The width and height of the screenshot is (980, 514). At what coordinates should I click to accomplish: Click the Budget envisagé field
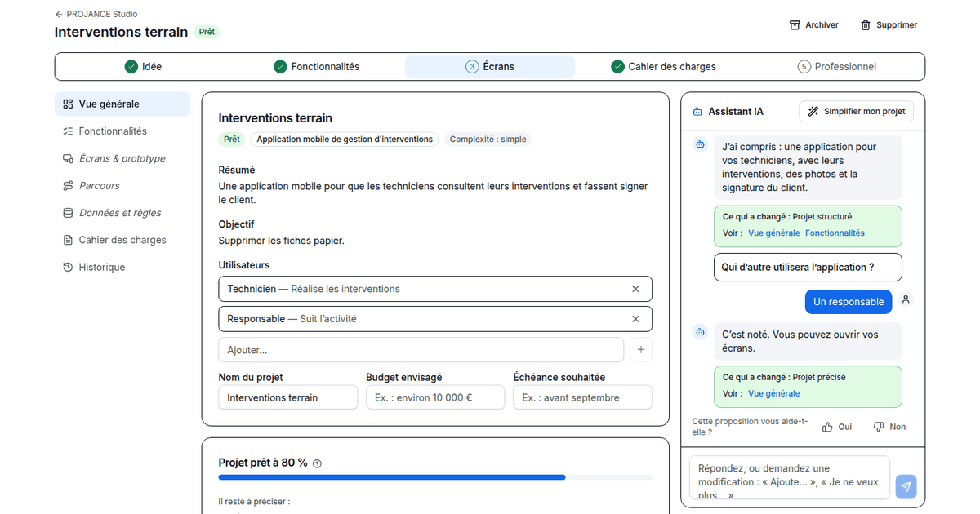point(435,397)
